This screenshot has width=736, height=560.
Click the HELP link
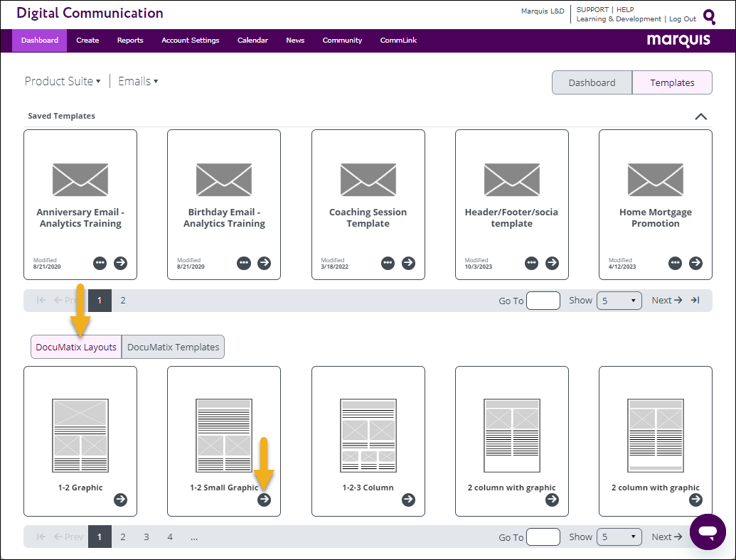coord(625,9)
